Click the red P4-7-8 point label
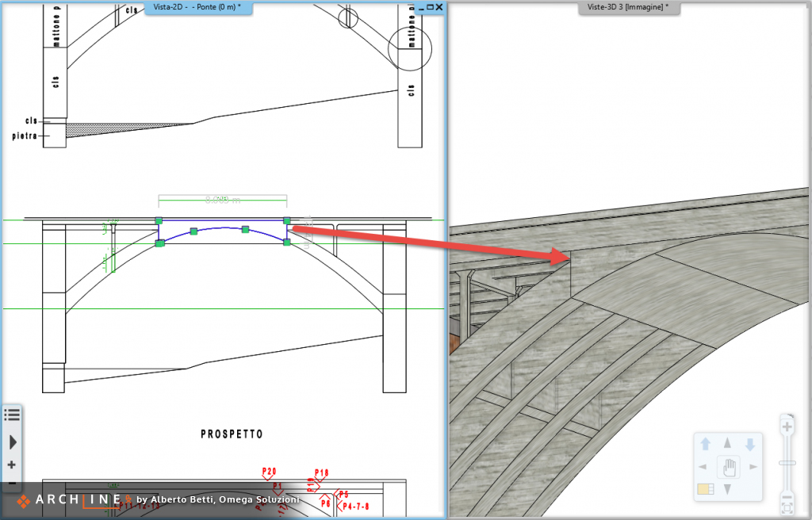Screen dimensions: 812x520 [x=356, y=506]
